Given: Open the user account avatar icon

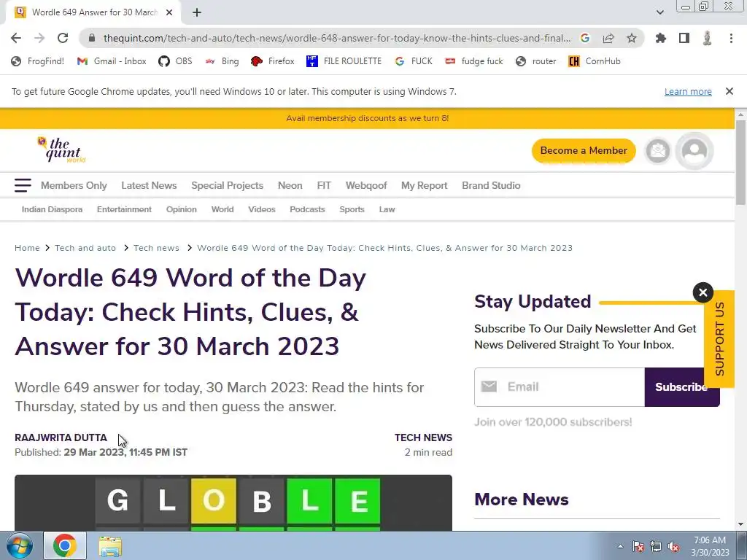Looking at the screenshot, I should tap(694, 150).
